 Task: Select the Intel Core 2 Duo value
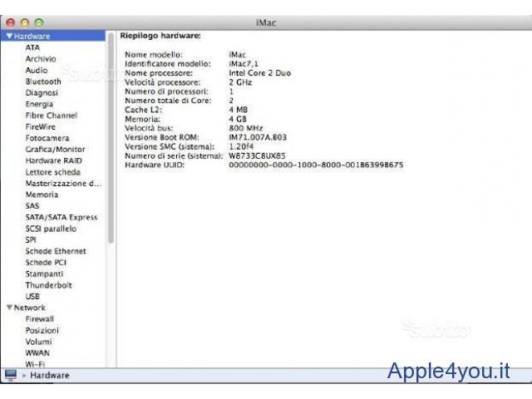[x=260, y=73]
